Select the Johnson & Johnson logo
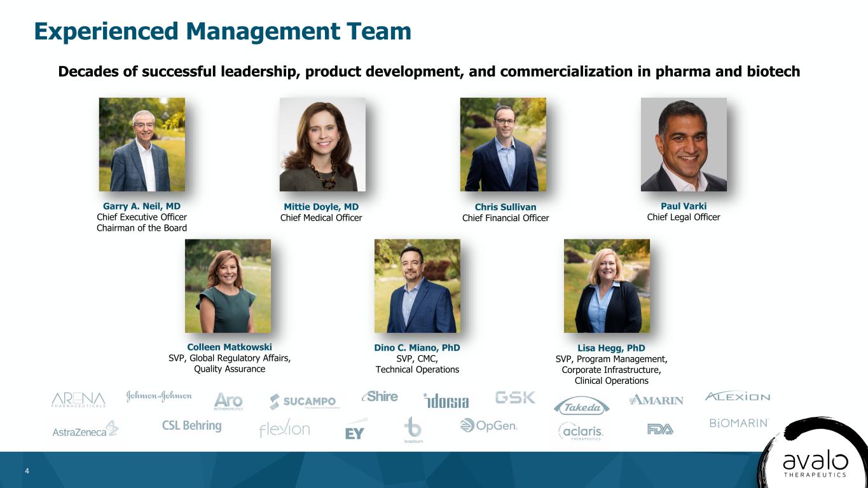 coord(159,396)
